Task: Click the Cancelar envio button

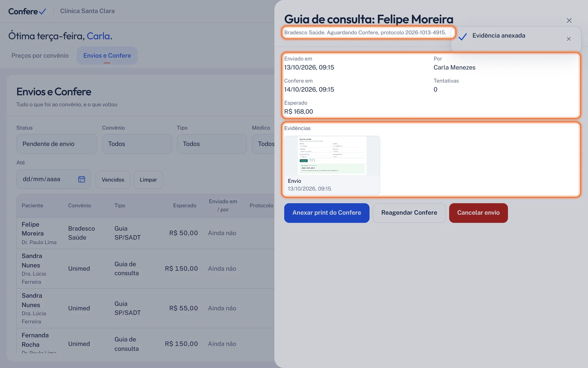Action: pyautogui.click(x=478, y=213)
